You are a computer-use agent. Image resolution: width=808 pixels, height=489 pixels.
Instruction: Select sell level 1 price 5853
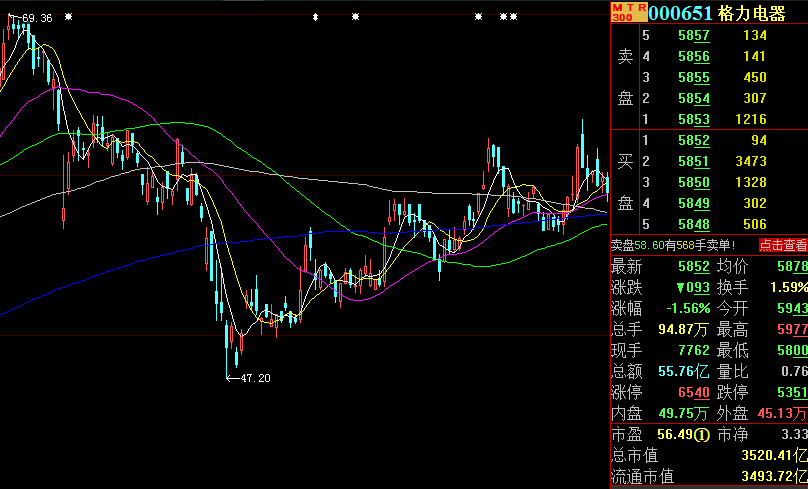tap(693, 119)
